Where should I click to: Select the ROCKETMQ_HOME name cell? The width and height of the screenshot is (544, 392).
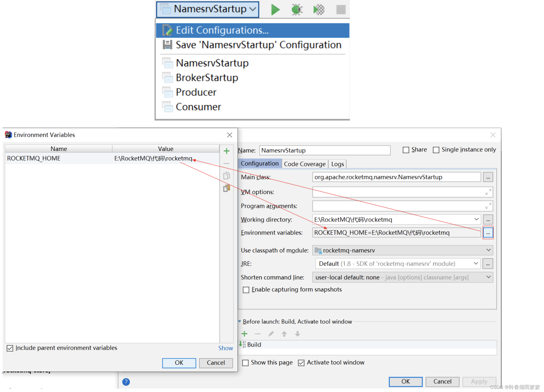tap(59, 158)
